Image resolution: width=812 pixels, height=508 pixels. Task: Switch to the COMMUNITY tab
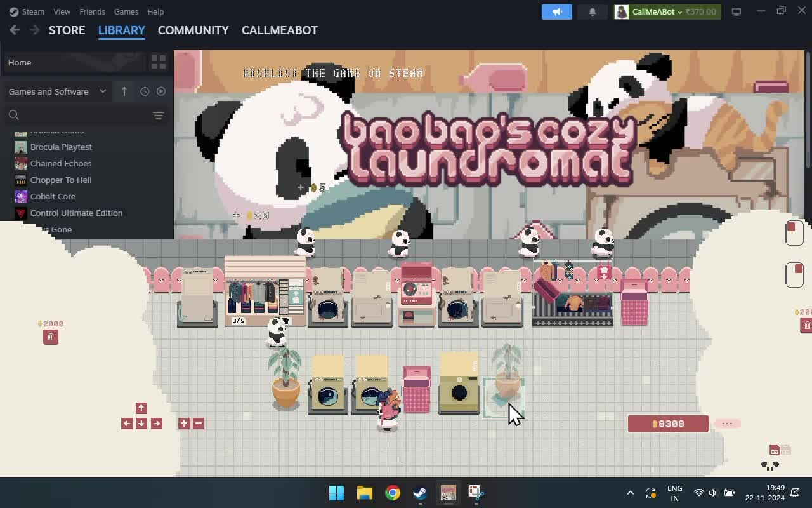click(x=193, y=30)
